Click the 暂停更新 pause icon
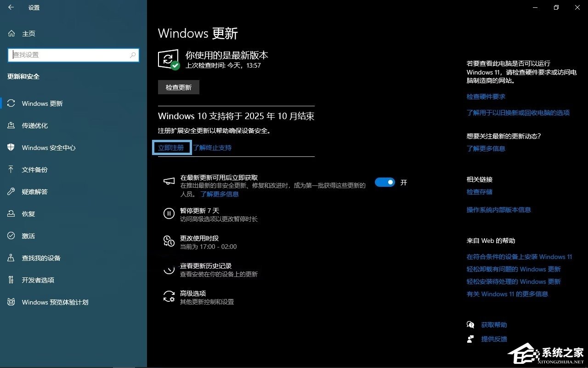This screenshot has width=588, height=368. (169, 213)
